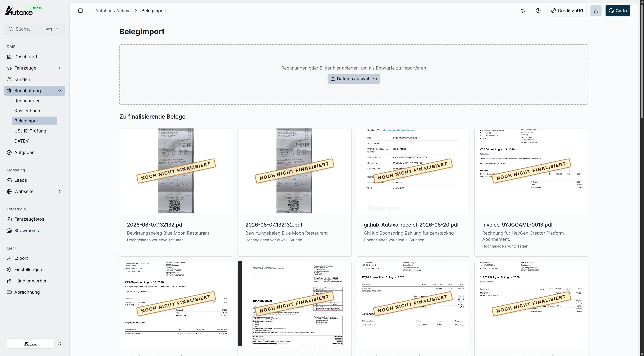Click the Invoice-9YJGQAML-0013.pdf file name
The width and height of the screenshot is (644, 356).
tap(518, 225)
